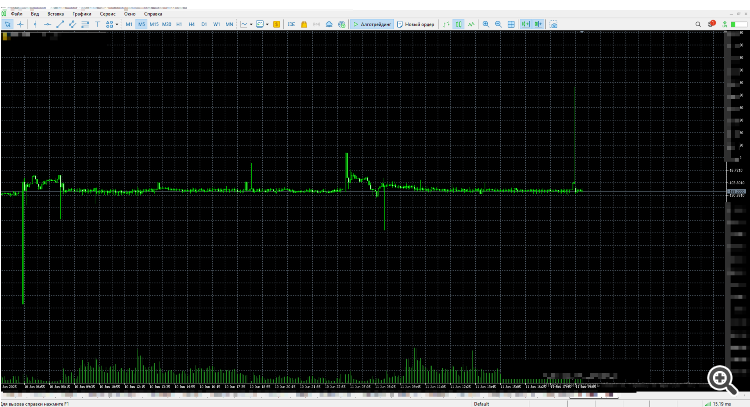This screenshot has width=750, height=407.
Task: Pick the horizontal line drawing tool
Action: [47, 24]
